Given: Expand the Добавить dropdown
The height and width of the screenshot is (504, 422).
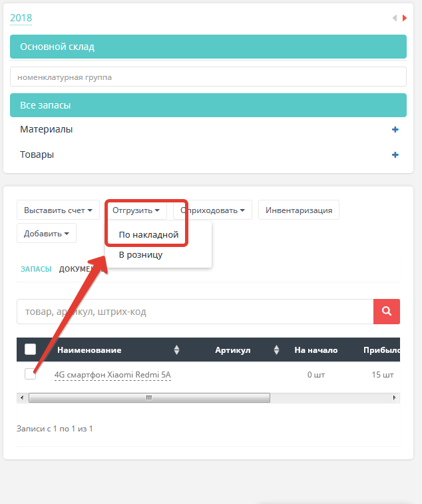Looking at the screenshot, I should (x=47, y=234).
